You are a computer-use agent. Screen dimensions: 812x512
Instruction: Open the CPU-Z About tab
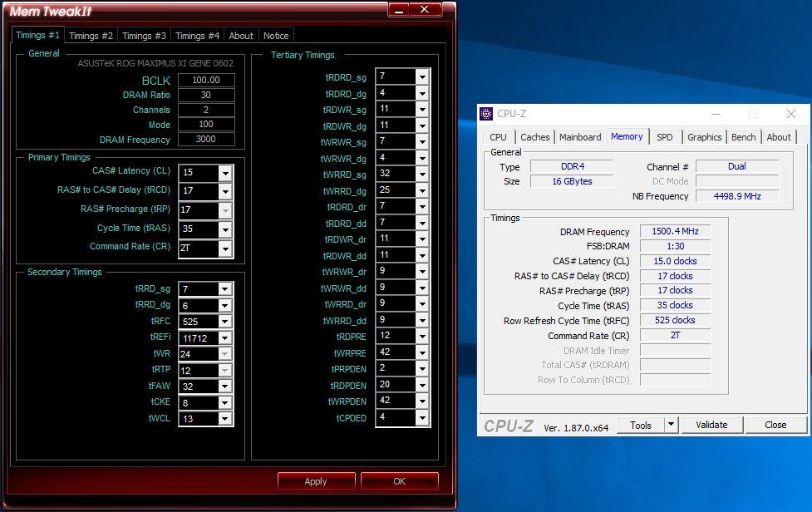778,137
